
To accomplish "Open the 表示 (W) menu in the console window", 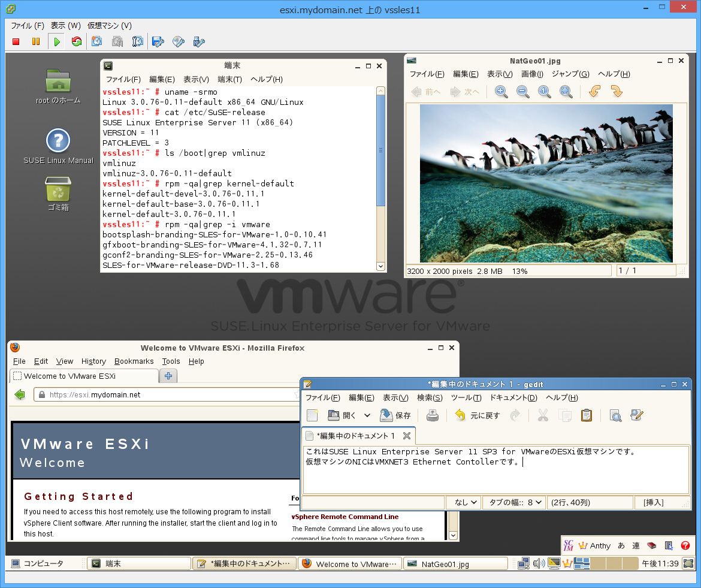I will click(66, 26).
